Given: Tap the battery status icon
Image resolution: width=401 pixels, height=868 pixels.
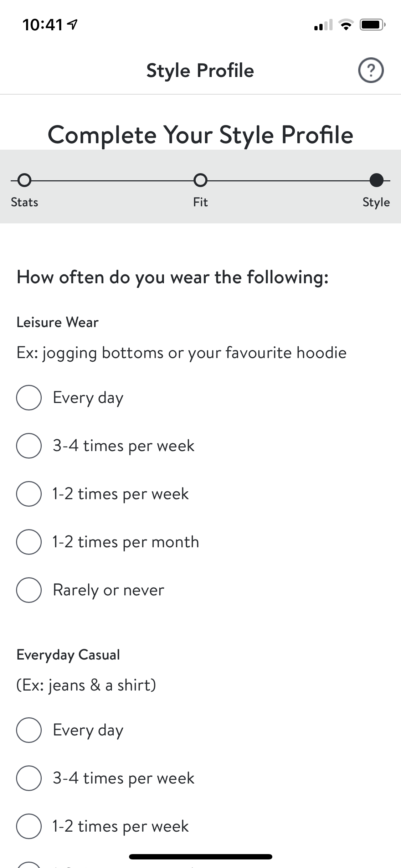Looking at the screenshot, I should (x=372, y=25).
